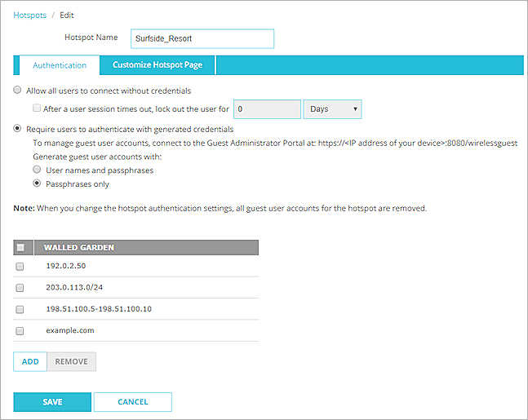Image resolution: width=528 pixels, height=420 pixels.
Task: Save the hotspot settings
Action: tap(52, 402)
